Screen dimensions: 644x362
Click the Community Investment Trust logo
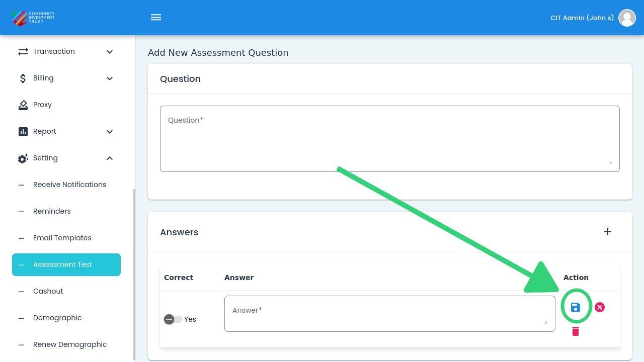click(x=33, y=18)
